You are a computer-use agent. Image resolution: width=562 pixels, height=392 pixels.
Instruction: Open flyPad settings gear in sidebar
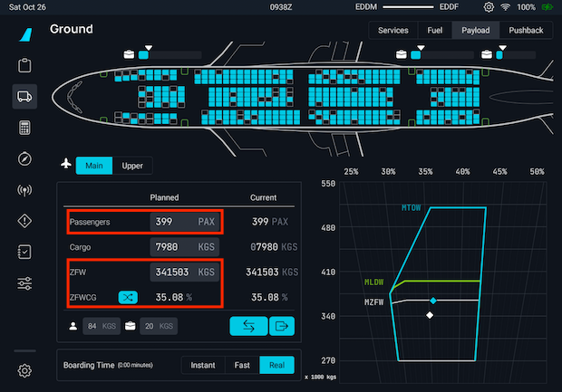click(24, 370)
